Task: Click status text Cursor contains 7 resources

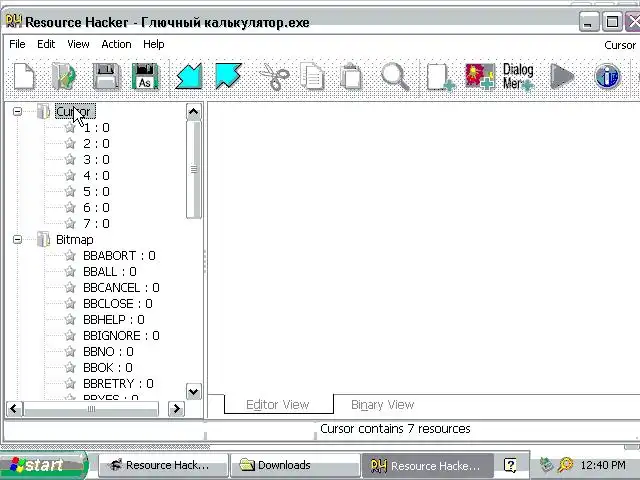Action: pos(395,429)
